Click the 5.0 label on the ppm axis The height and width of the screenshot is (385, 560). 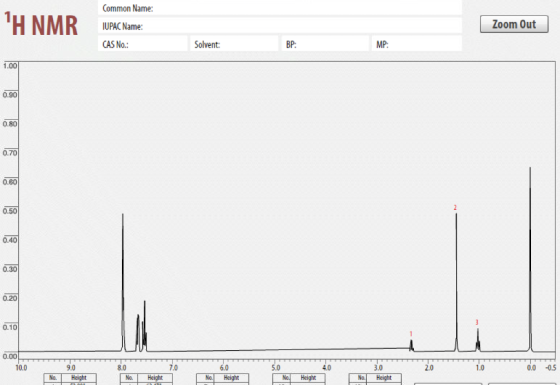pos(275,368)
